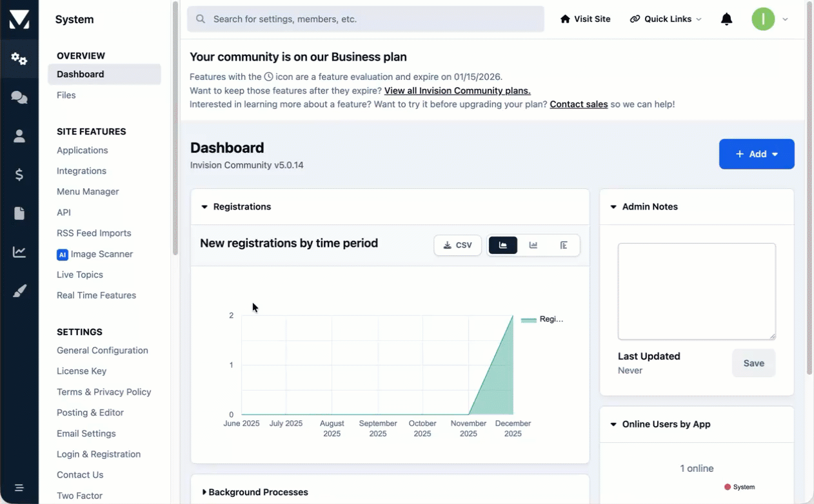This screenshot has height=504, width=814.
Task: Open the Add dropdown button
Action: click(x=757, y=154)
